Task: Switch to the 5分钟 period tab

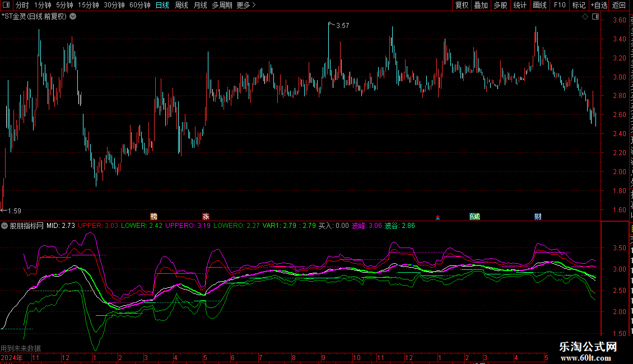Action: click(x=64, y=5)
